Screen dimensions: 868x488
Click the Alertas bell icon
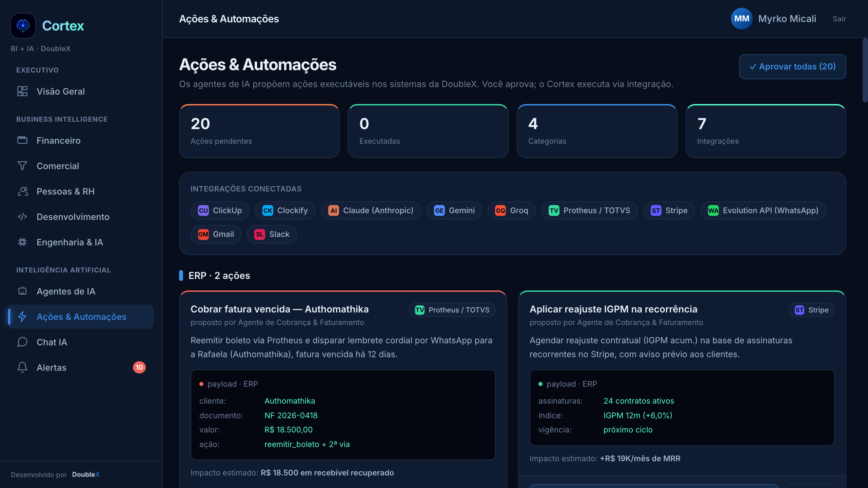[22, 367]
